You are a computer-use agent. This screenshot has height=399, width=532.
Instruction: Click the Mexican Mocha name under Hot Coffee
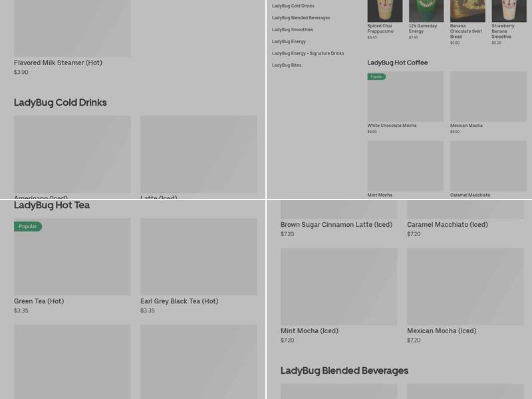466,126
